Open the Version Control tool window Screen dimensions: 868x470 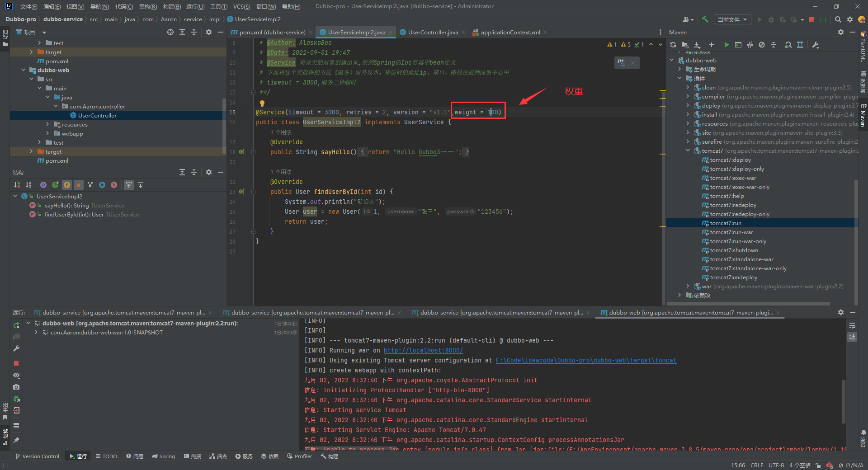[37, 456]
